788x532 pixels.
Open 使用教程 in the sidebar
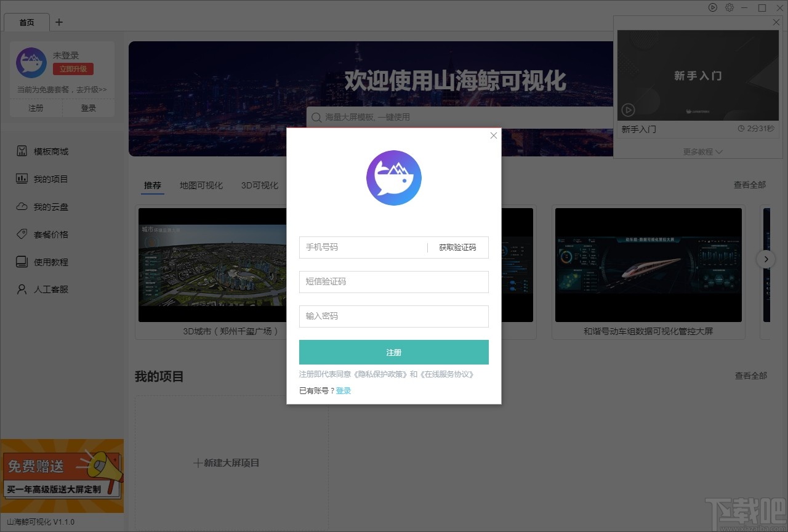(51, 262)
